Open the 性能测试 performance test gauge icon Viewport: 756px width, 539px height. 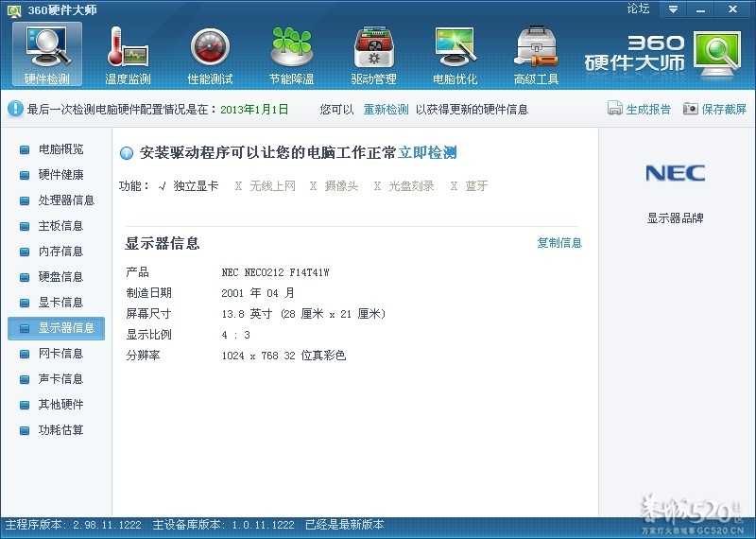tap(210, 55)
